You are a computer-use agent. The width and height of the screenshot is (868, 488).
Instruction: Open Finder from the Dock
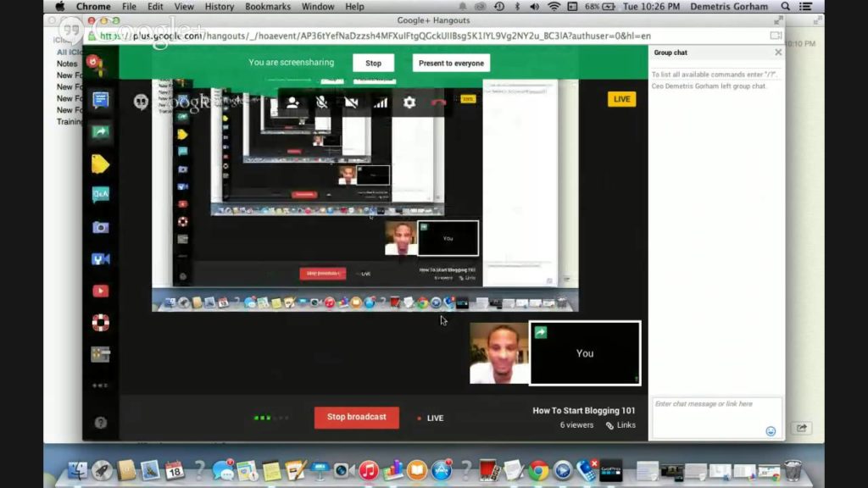[77, 470]
